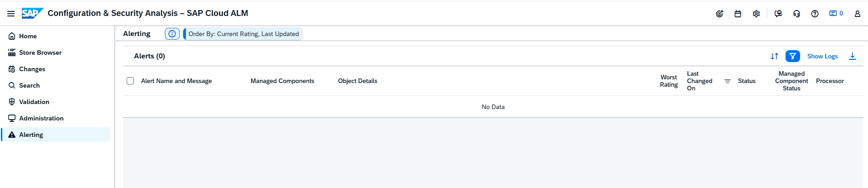Viewport: 868px width, 188px height.
Task: Click the feedback smiley chat icon
Action: (x=778, y=14)
